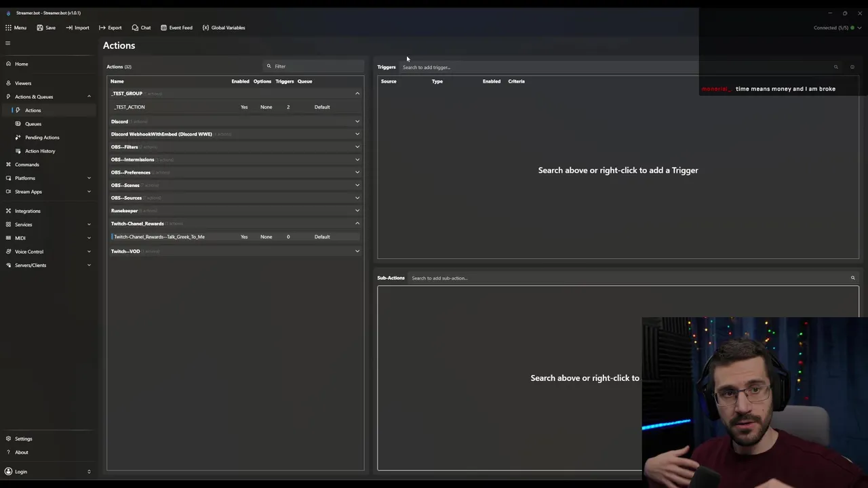Image resolution: width=868 pixels, height=488 pixels.
Task: Expand the Twitch--VOD group
Action: point(357,251)
